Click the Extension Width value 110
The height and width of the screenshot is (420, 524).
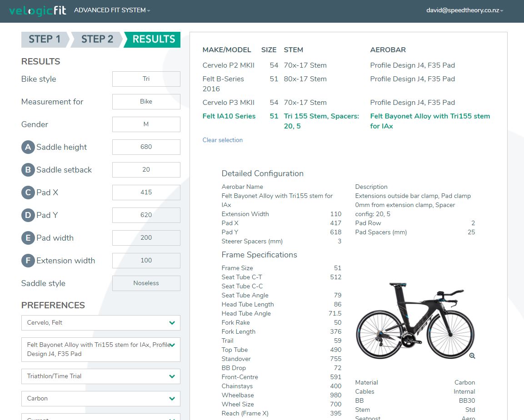pos(335,214)
